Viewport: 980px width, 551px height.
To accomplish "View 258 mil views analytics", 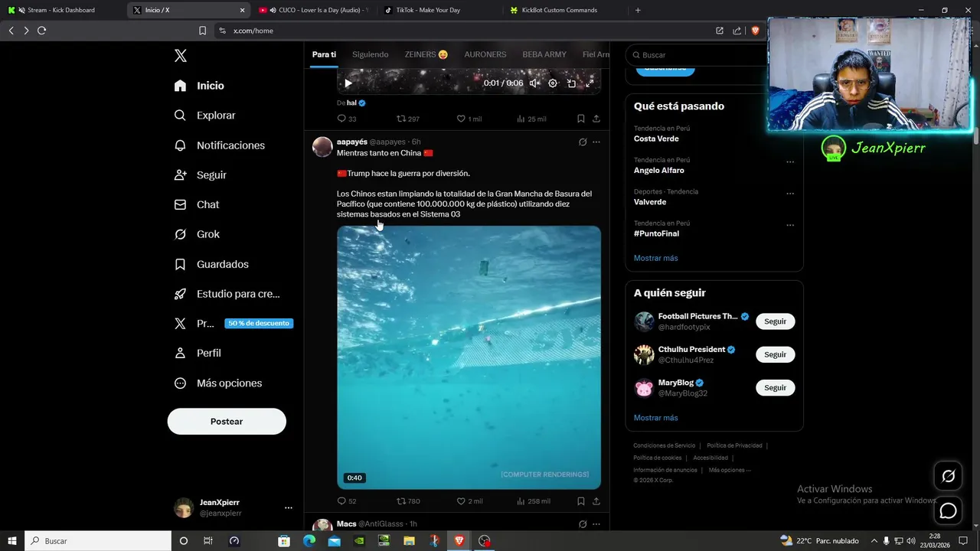I will tap(533, 501).
